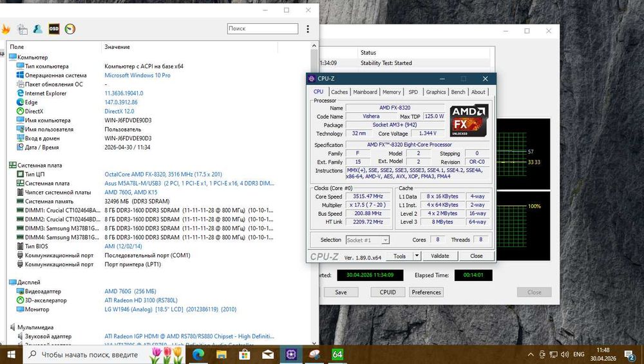644x364 pixels.
Task: Select the DIMM1: Crucial CT102464BA row
Action: click(146, 211)
